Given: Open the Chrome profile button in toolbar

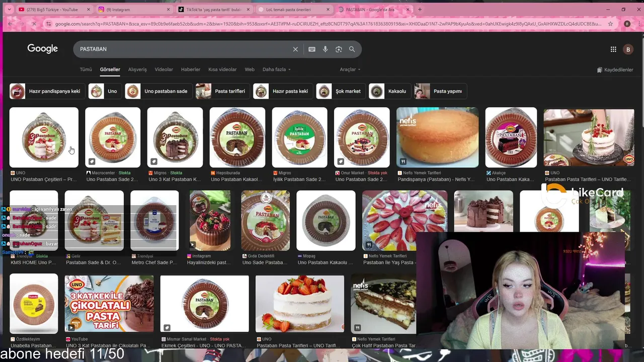Looking at the screenshot, I should (x=627, y=24).
